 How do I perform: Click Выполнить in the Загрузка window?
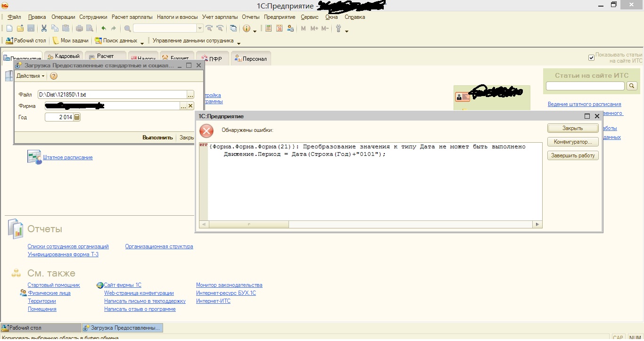[x=157, y=138]
